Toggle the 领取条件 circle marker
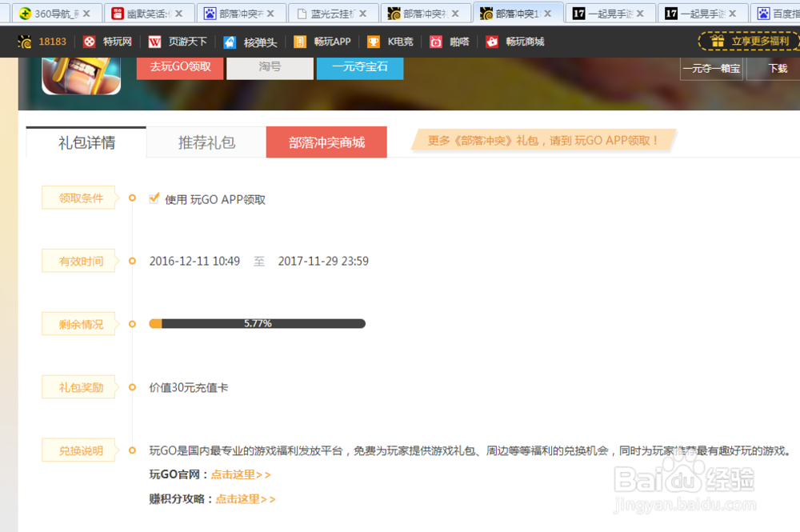Screen dimensions: 800x532 [131, 197]
